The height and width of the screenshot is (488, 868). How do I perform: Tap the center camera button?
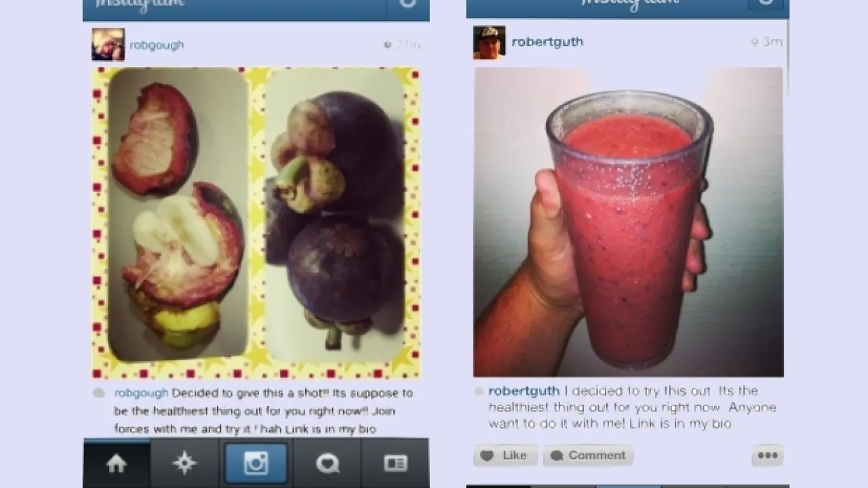click(x=256, y=464)
